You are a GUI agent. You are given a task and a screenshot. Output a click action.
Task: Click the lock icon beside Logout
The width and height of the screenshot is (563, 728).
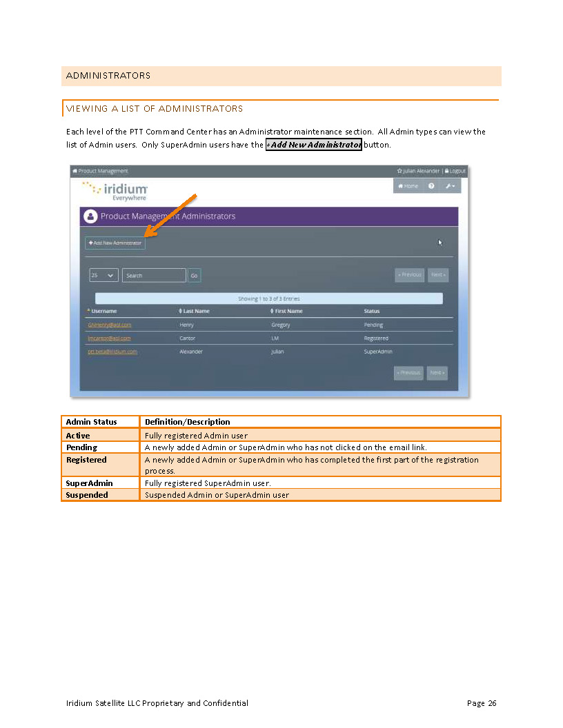tap(446, 170)
